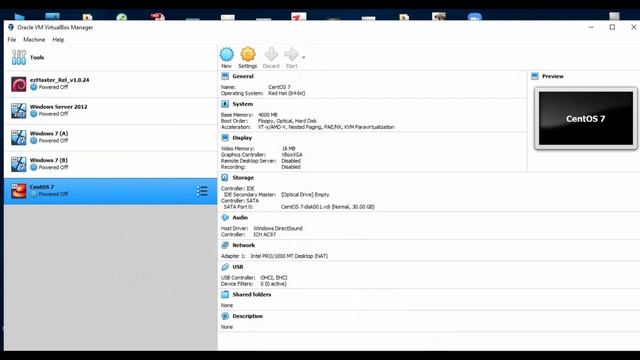Click Floppy, Optical, Hard Disk boot order
This screenshot has width=640, height=360.
287,121
